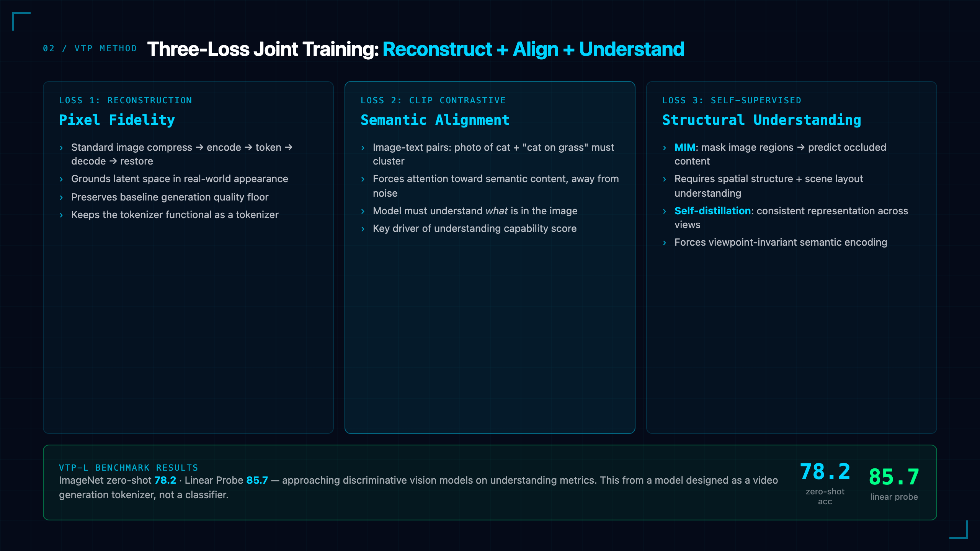Click the 'Structural Understanding' heading

coord(761,120)
